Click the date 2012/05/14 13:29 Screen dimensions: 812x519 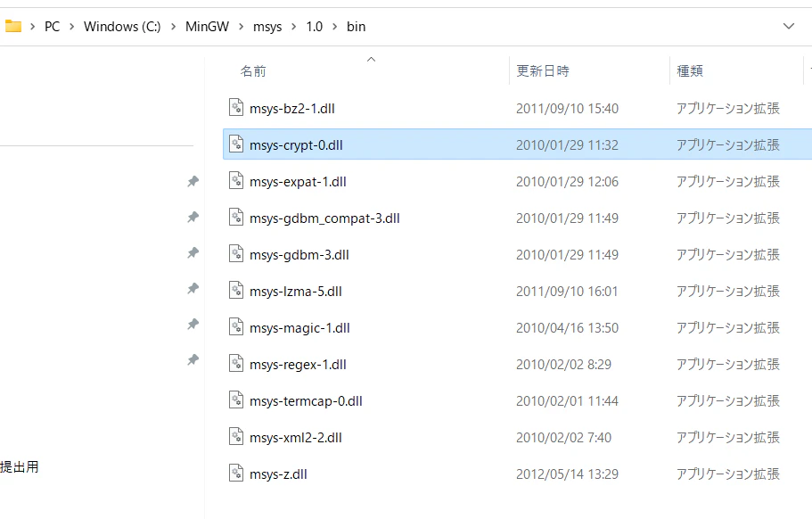(x=567, y=474)
